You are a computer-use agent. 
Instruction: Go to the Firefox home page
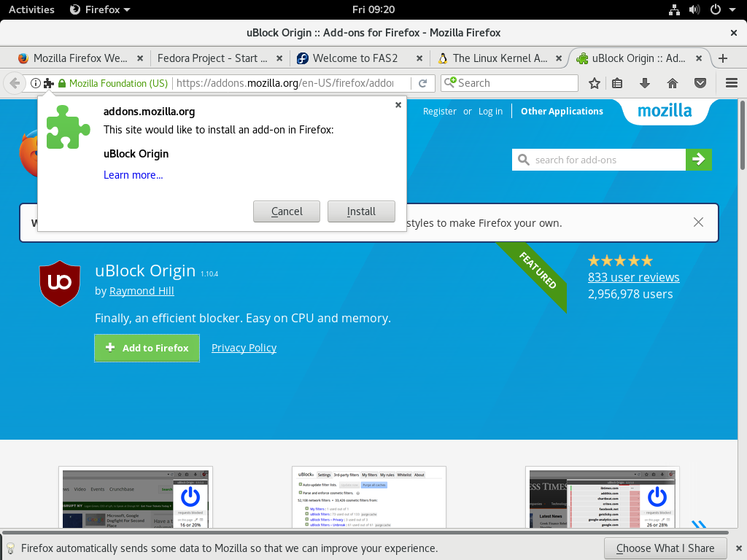tap(672, 83)
